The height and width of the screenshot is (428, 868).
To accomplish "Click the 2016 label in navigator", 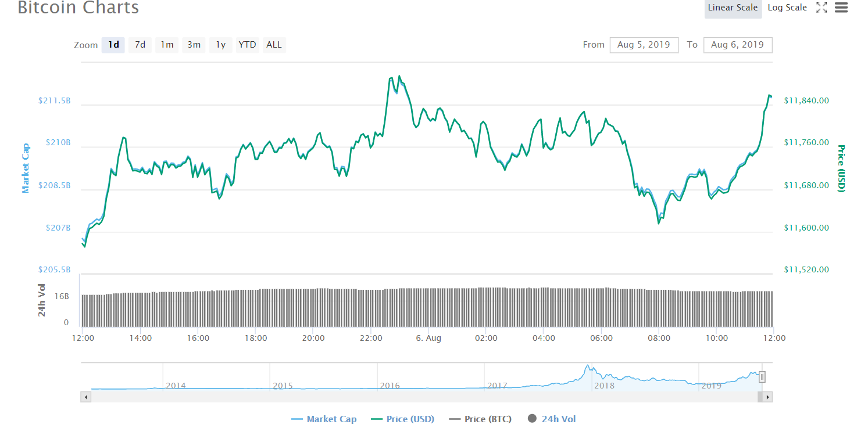I will point(390,386).
